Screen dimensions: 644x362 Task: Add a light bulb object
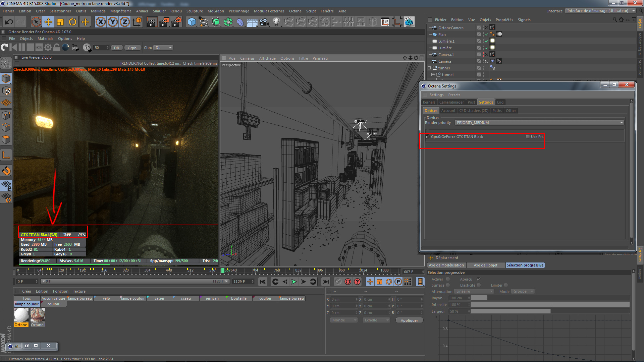click(x=276, y=22)
